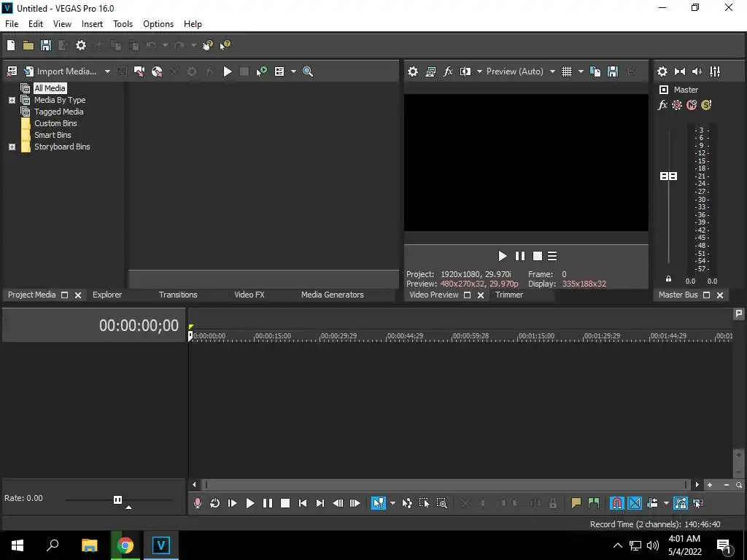Screen dimensions: 747x560
Task: Open the Import Media dropdown arrow
Action: [107, 71]
